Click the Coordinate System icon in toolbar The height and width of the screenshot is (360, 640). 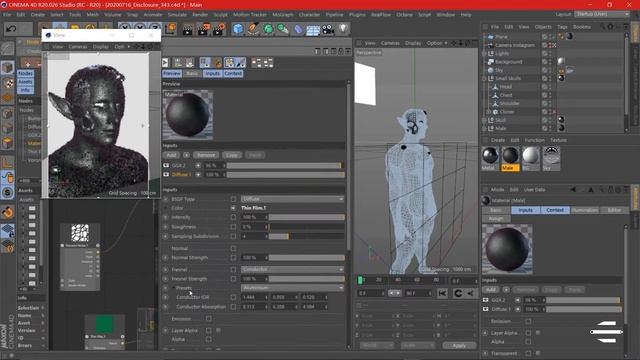point(170,29)
